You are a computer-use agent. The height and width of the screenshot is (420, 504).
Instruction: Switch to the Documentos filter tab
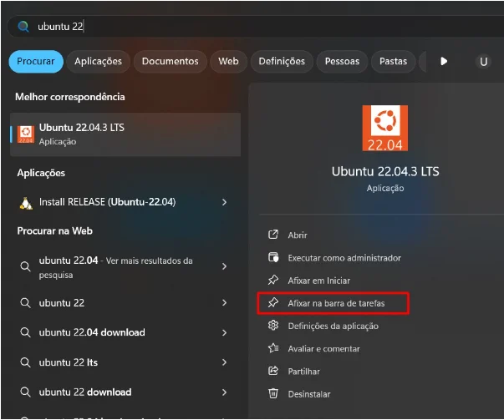click(x=170, y=61)
